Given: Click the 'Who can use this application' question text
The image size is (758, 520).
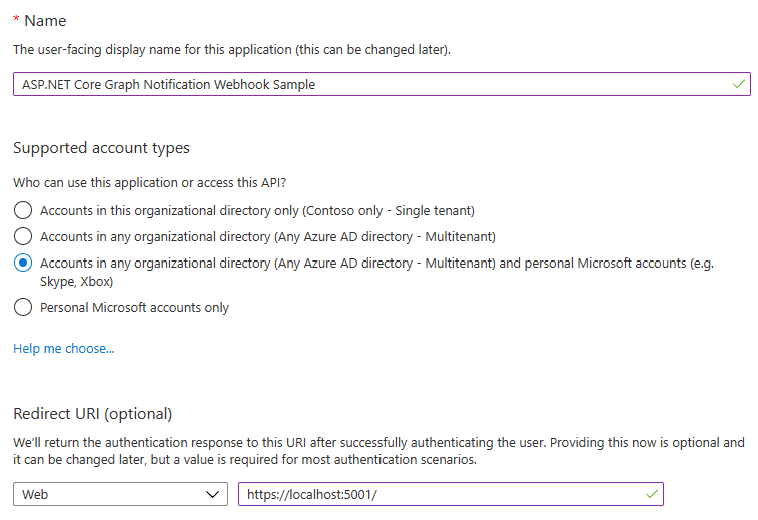Looking at the screenshot, I should [149, 183].
